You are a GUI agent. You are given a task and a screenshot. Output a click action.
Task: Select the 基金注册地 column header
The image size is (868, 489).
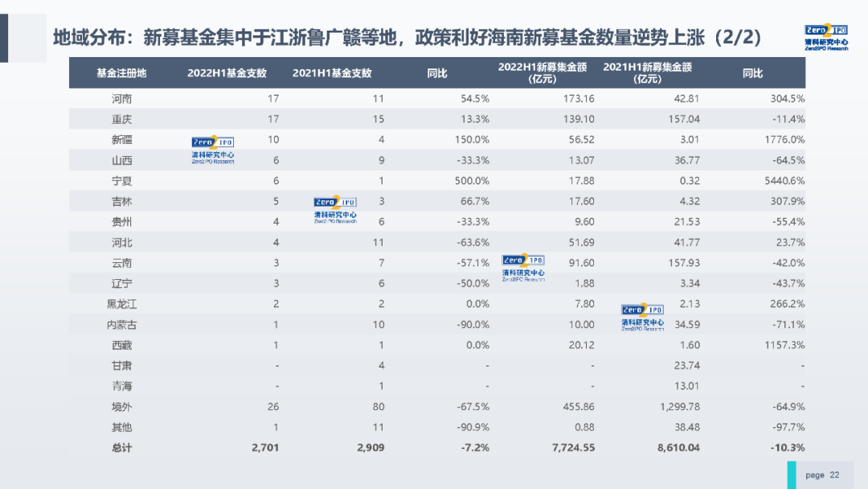[121, 73]
